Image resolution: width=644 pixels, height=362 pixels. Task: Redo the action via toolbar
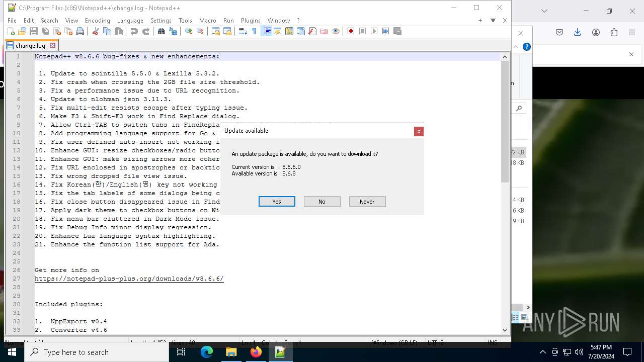(146, 31)
